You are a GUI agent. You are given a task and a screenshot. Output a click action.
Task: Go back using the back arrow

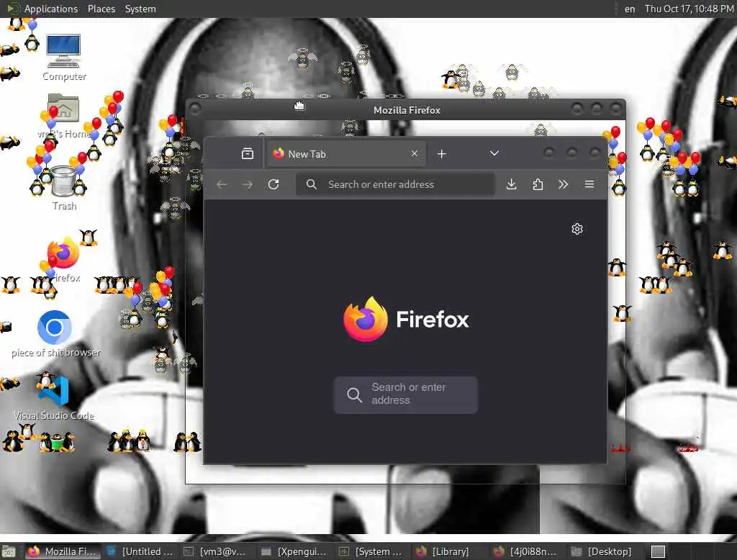pyautogui.click(x=222, y=184)
